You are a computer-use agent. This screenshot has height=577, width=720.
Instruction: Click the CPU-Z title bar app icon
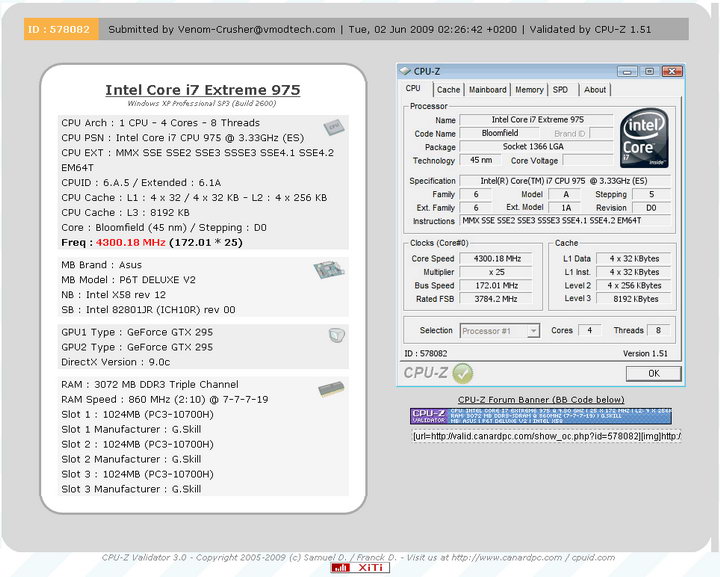[x=405, y=71]
